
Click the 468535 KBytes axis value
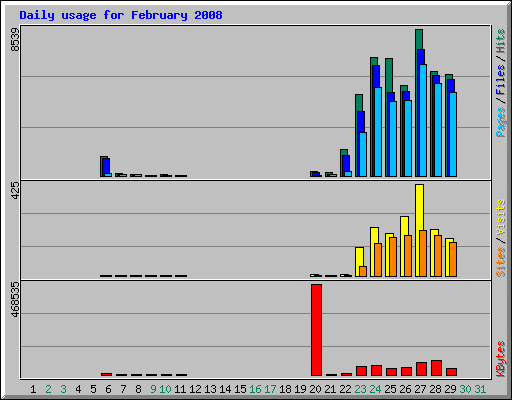(15, 299)
